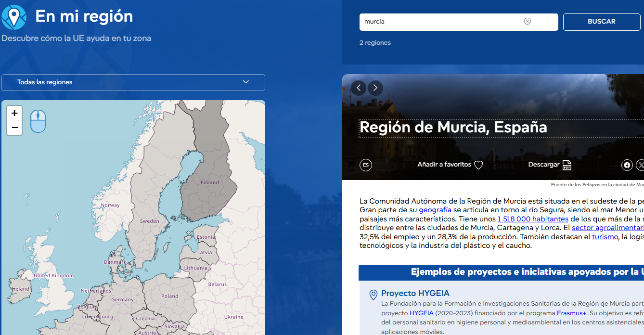
Task: Go to previous region image
Action: tap(359, 88)
